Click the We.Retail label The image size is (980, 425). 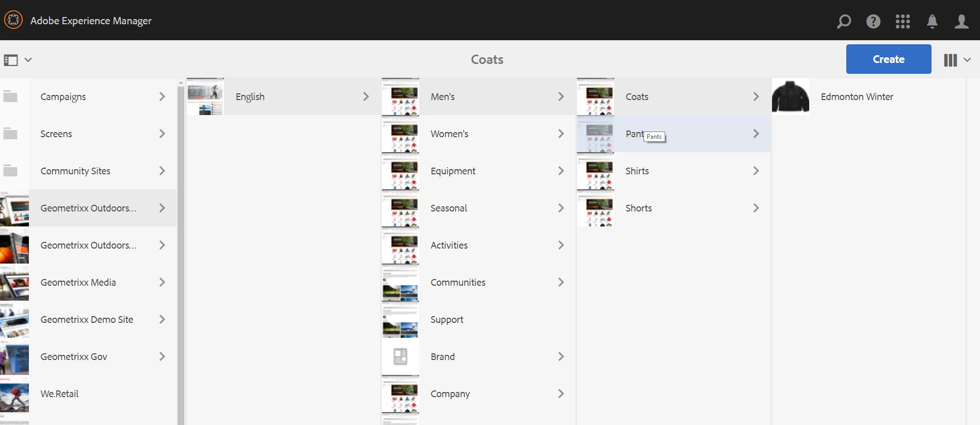click(59, 394)
